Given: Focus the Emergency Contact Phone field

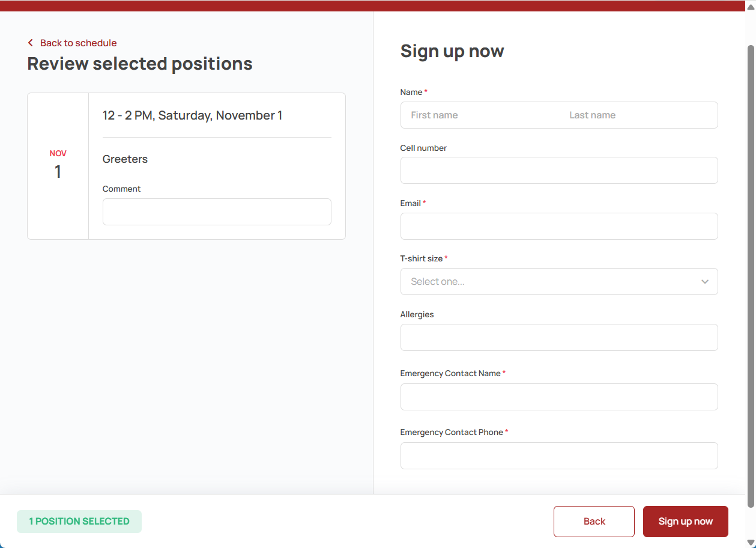Looking at the screenshot, I should (x=559, y=456).
